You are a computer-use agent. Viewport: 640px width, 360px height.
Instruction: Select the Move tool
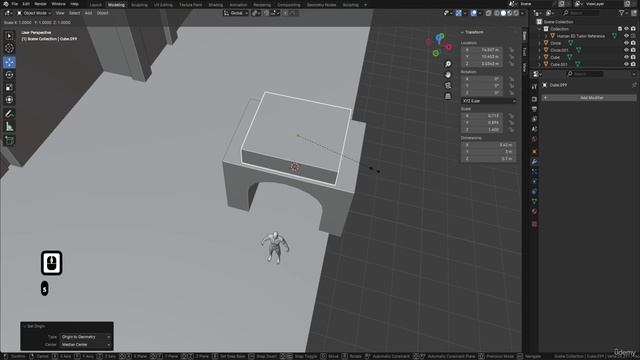tap(9, 62)
